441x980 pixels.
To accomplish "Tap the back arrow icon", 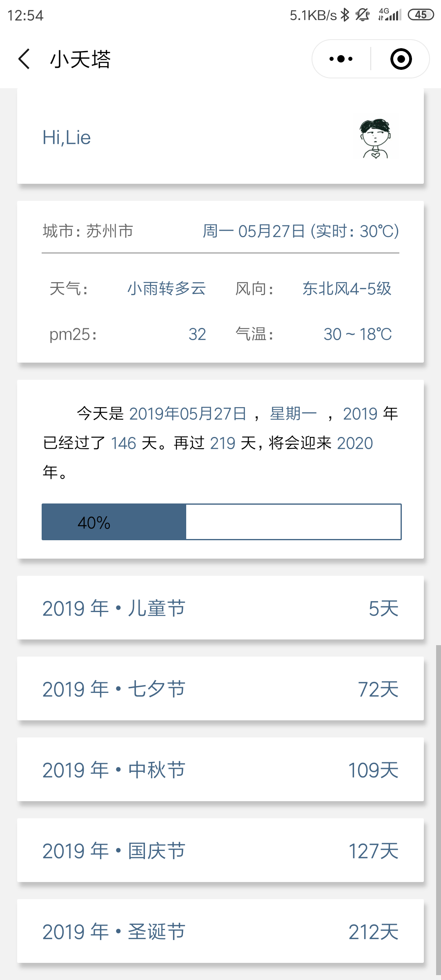I will (24, 59).
